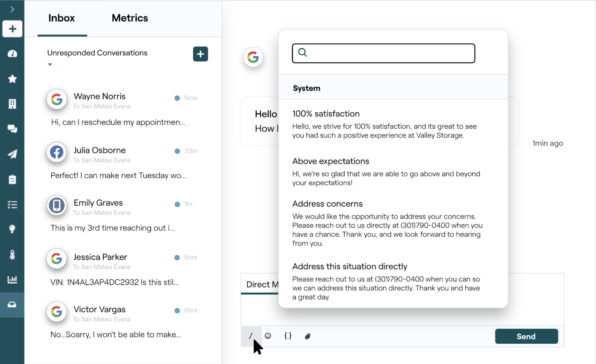The width and height of the screenshot is (596, 364).
Task: Select the Direct Message tab
Action: pyautogui.click(x=262, y=284)
